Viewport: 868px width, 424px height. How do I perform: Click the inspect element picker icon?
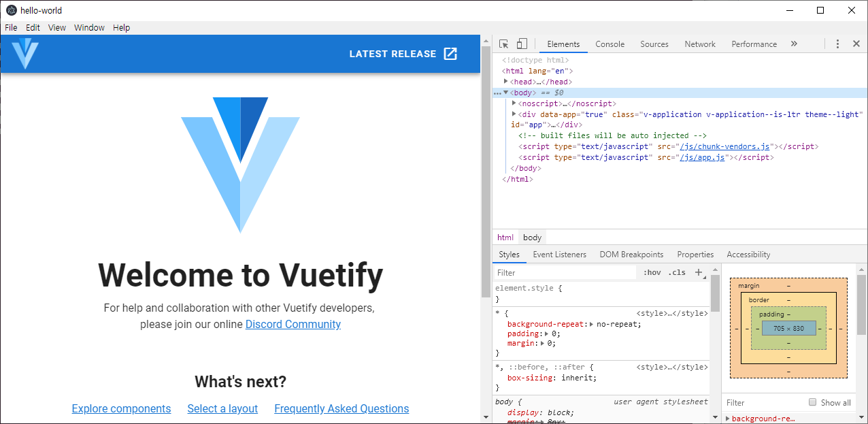pyautogui.click(x=504, y=44)
